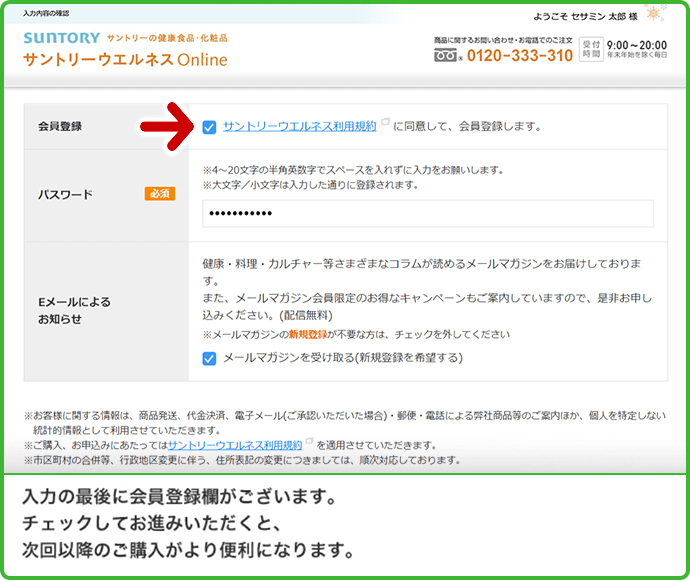Screen dimensions: 690x580
Task: Click the 会員登録 row label
Action: coord(60,126)
